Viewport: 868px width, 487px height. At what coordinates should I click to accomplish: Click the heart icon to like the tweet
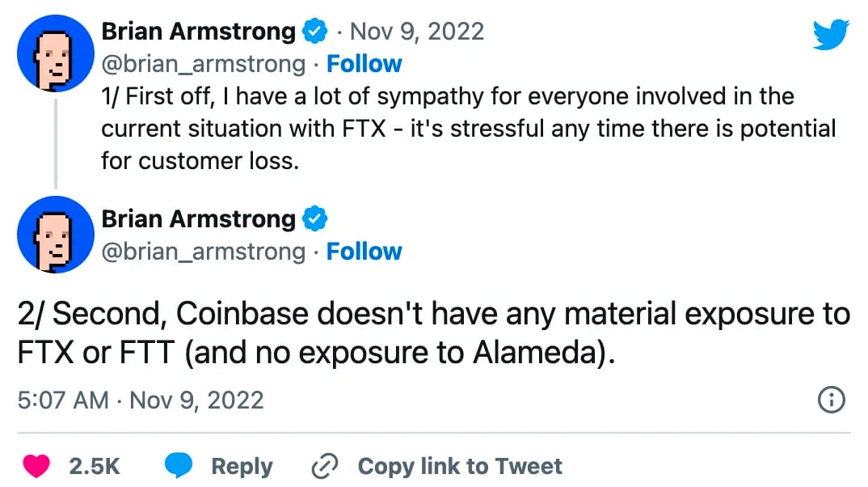point(37,466)
